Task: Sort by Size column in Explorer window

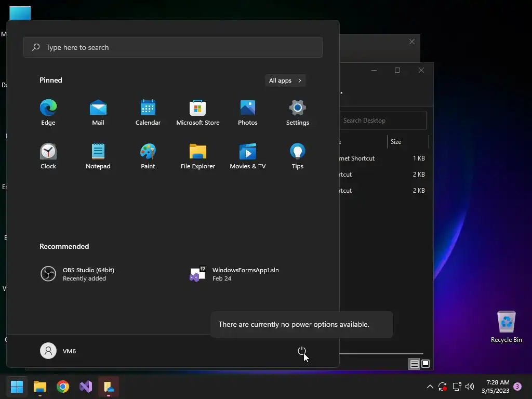Action: 407,142
